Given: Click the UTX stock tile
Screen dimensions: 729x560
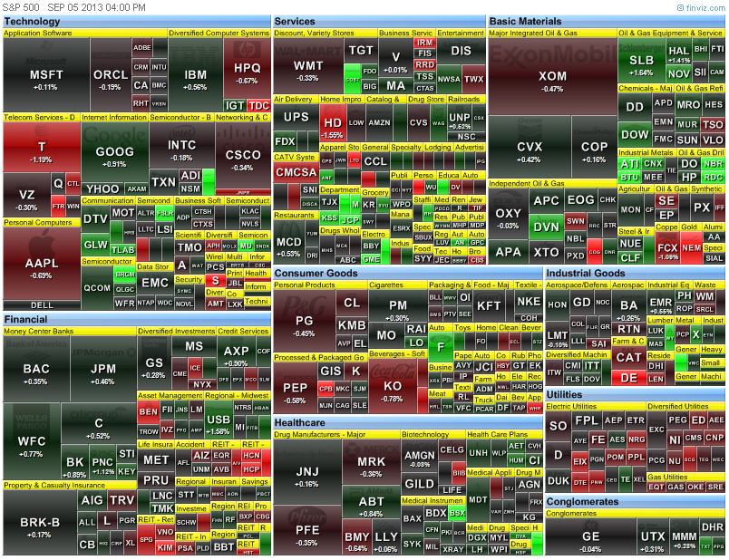Looking at the screenshot, I should [x=653, y=538].
